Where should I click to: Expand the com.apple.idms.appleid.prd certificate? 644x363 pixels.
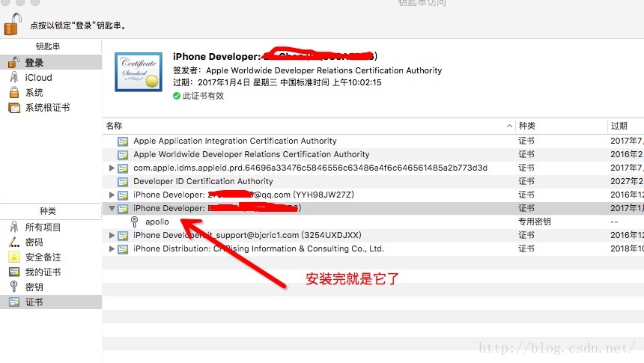[112, 168]
